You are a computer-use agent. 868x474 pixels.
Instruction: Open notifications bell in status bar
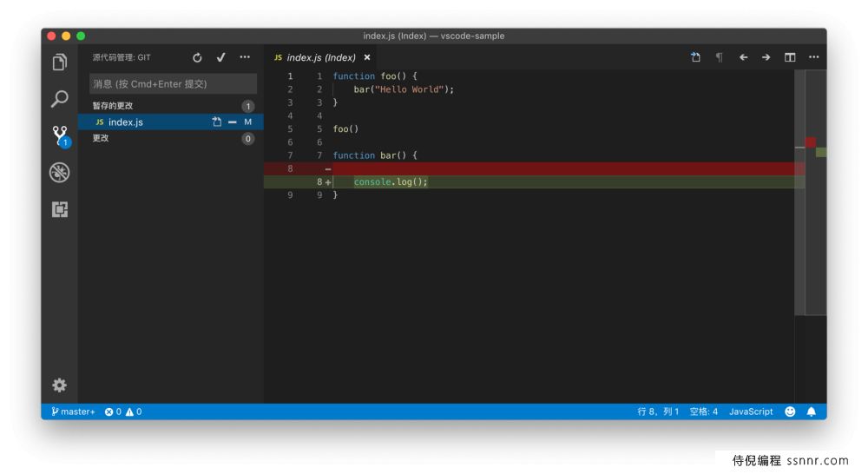click(811, 411)
